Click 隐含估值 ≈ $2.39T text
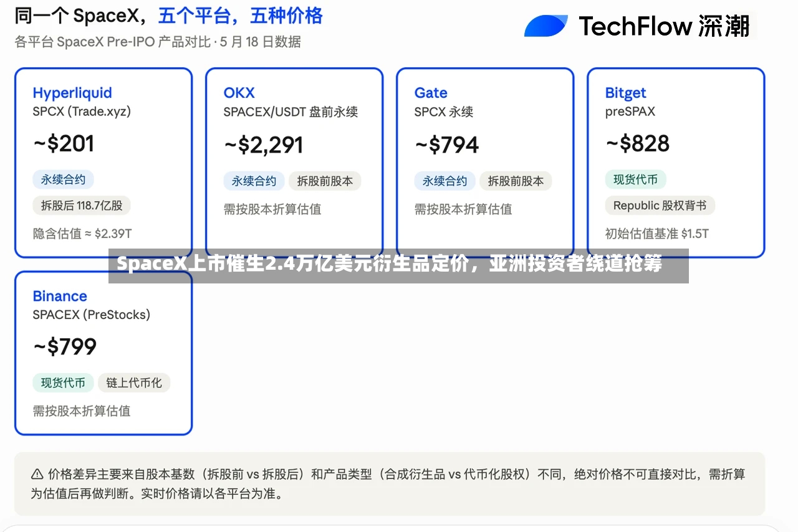 (x=82, y=234)
